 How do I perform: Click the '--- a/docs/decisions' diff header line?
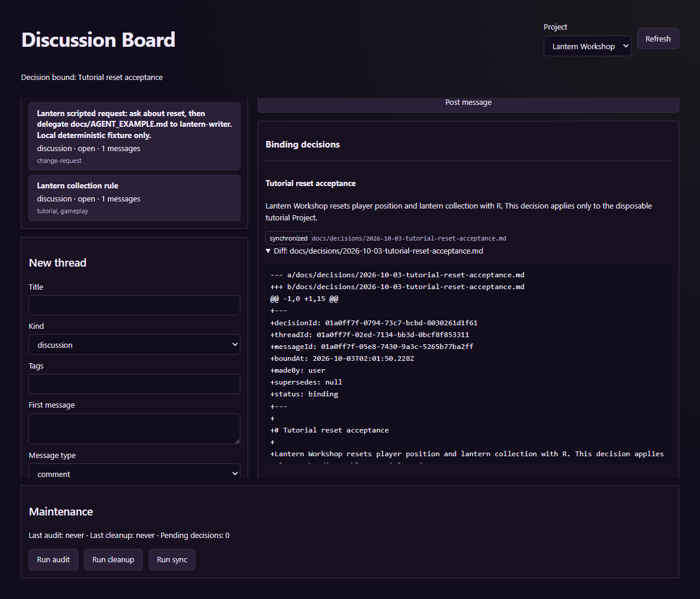(397, 275)
